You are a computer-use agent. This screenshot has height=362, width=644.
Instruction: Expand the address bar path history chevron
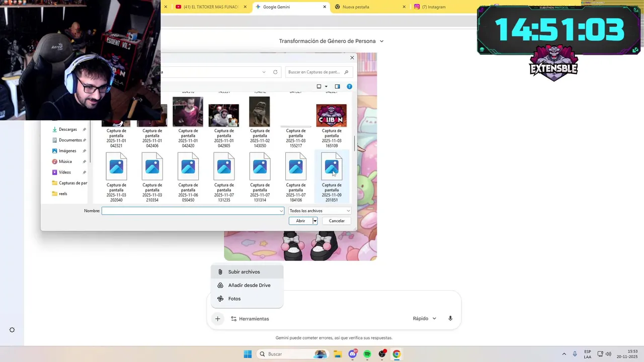tap(264, 72)
